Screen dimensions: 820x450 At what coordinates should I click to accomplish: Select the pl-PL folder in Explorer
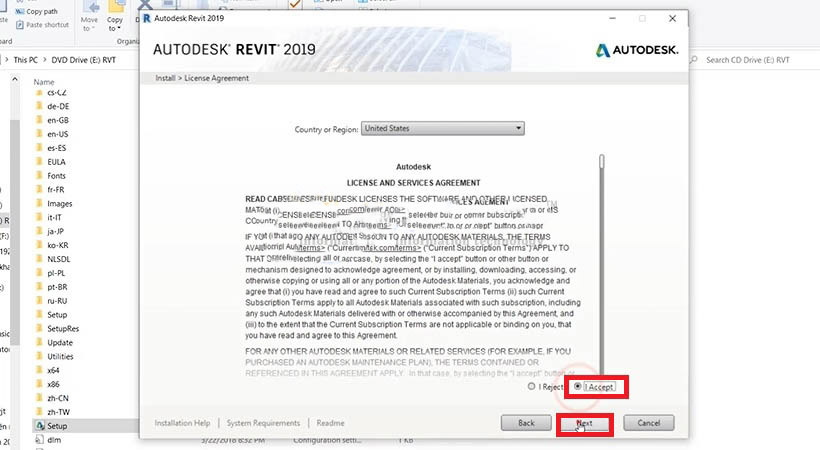[x=56, y=273]
